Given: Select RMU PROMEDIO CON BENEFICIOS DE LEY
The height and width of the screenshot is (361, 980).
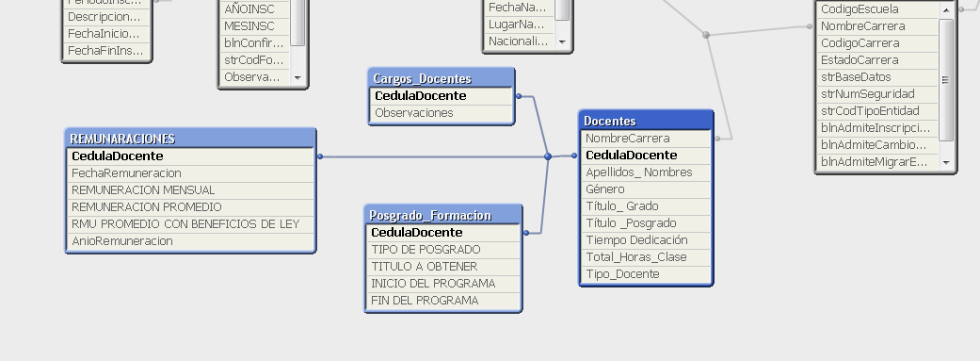Looking at the screenshot, I should tap(190, 224).
